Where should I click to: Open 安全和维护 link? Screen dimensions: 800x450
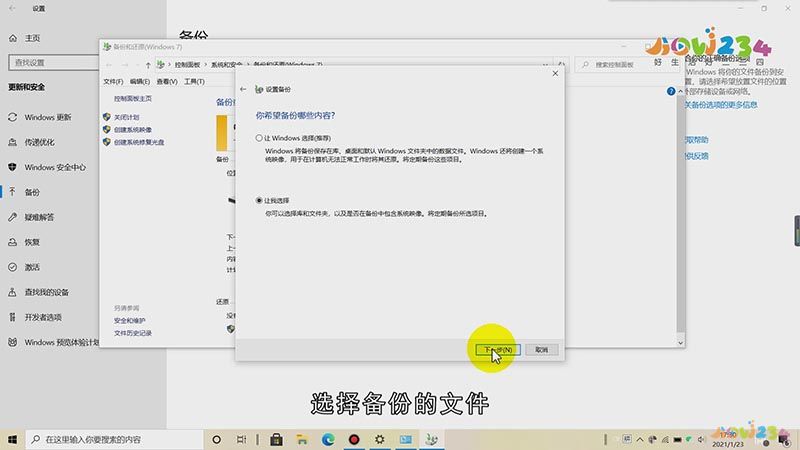pos(130,320)
